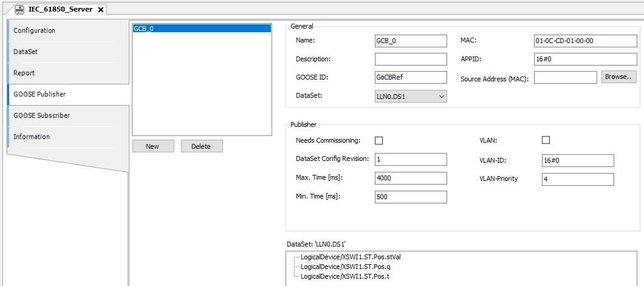Open the DataSet dropdown LLN0.DS1

coord(411,96)
